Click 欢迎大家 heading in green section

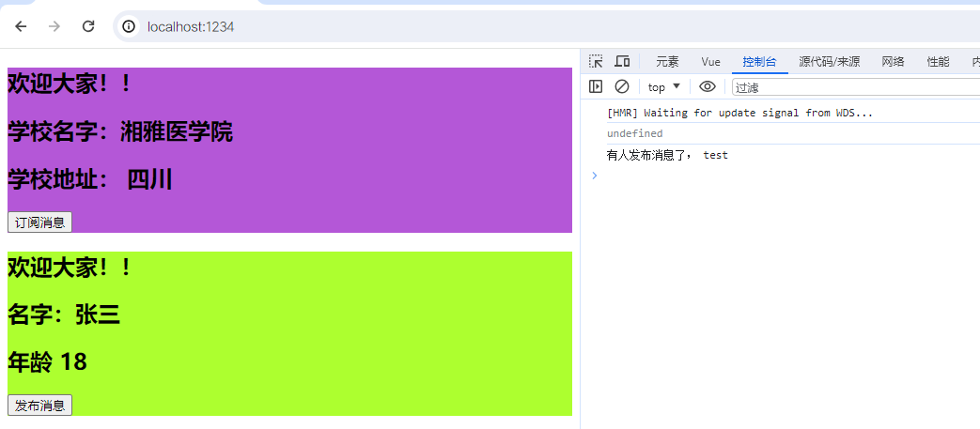70,268
